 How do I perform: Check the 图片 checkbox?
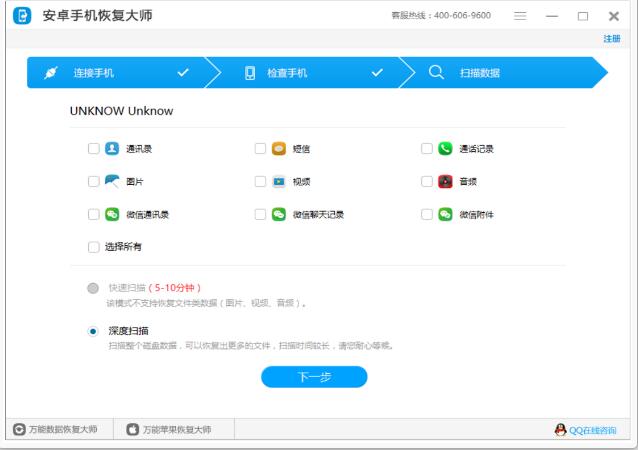94,181
